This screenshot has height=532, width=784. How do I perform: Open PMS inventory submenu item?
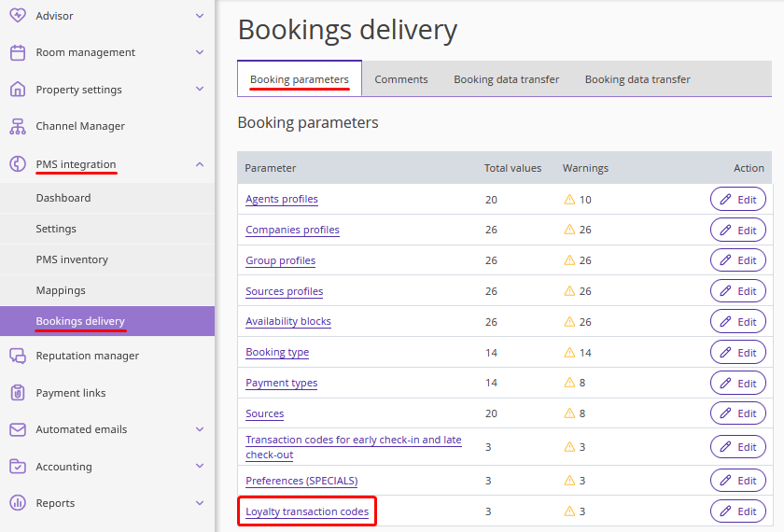[107, 259]
